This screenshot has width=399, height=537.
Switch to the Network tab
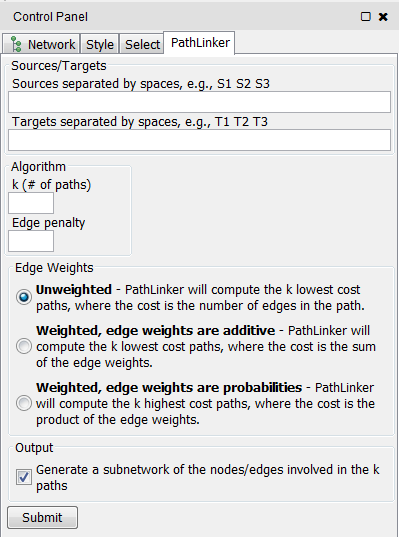pyautogui.click(x=41, y=44)
